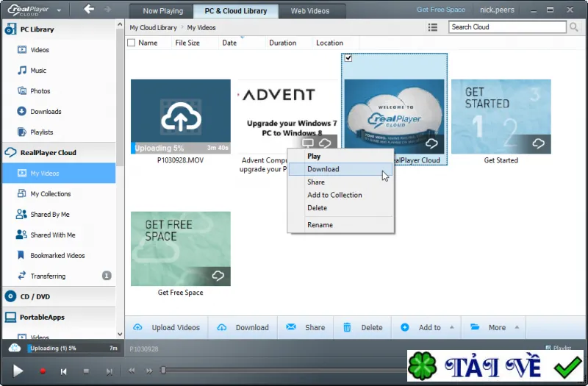This screenshot has width=588, height=386.
Task: Open the PortableApps section
Action: tap(59, 318)
